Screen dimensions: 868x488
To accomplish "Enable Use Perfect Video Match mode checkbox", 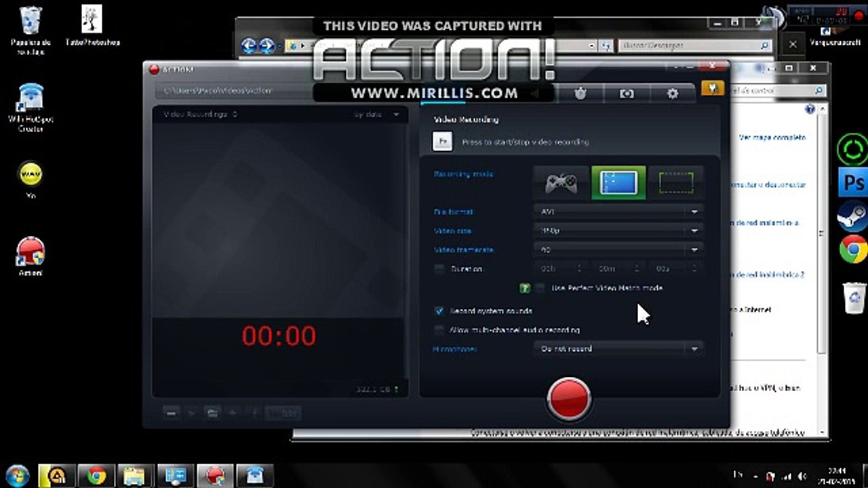I will point(540,288).
